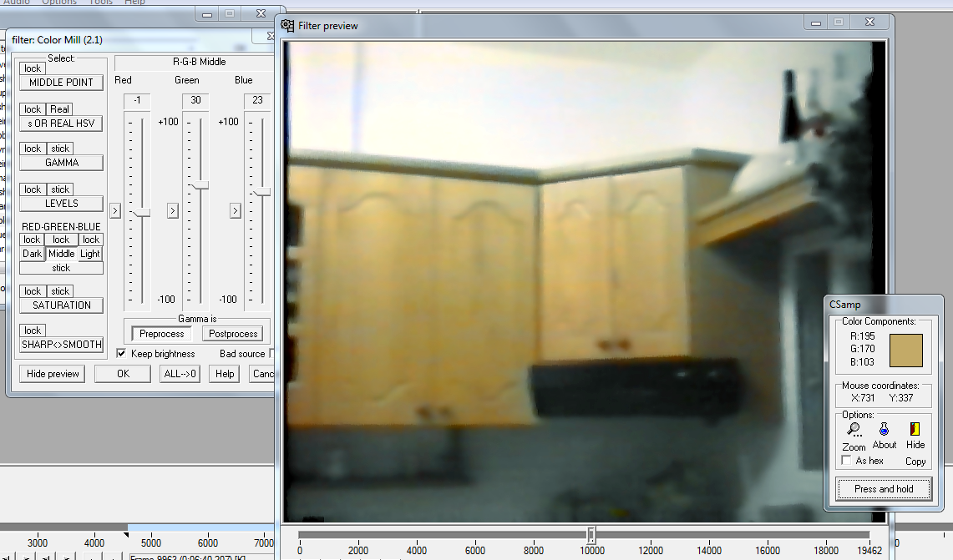Click the Green value field showing 30
Viewport: 953px width, 560px height.
click(195, 100)
